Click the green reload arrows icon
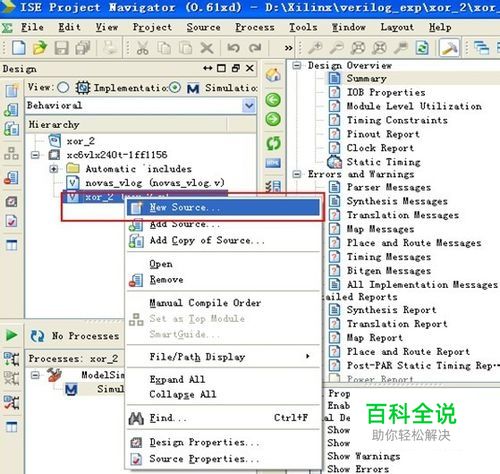The height and width of the screenshot is (474, 500). click(x=273, y=143)
